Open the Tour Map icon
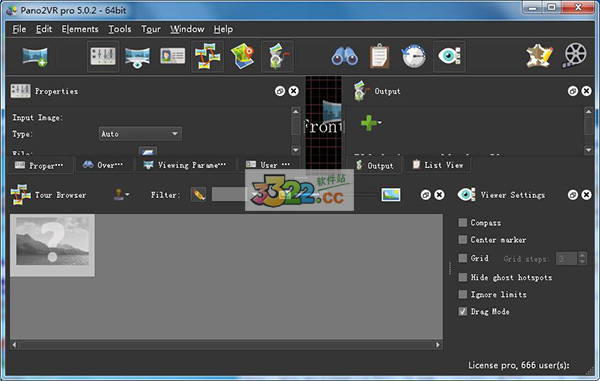This screenshot has height=381, width=600. coord(243,57)
